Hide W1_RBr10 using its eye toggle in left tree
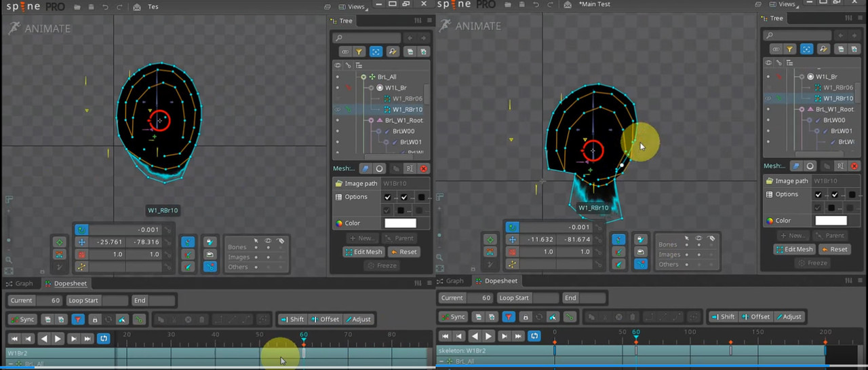This screenshot has width=868, height=370. pos(338,109)
